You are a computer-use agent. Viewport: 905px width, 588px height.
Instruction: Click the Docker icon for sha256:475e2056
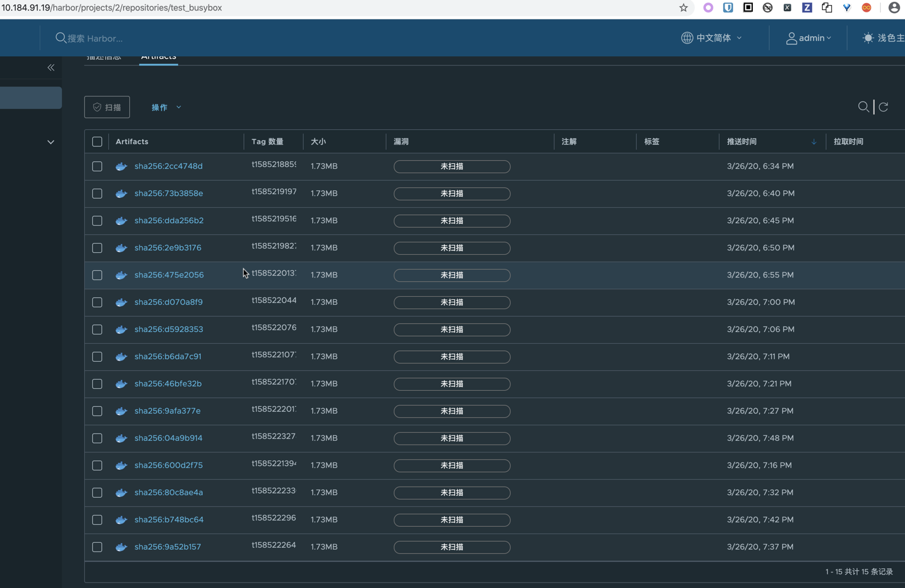point(121,275)
